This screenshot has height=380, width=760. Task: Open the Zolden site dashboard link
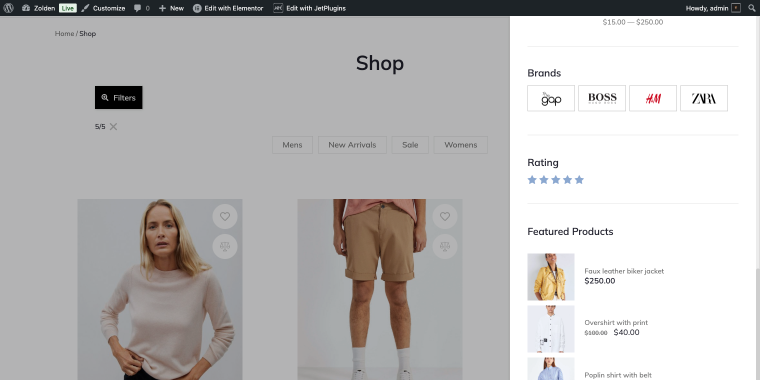pos(38,8)
